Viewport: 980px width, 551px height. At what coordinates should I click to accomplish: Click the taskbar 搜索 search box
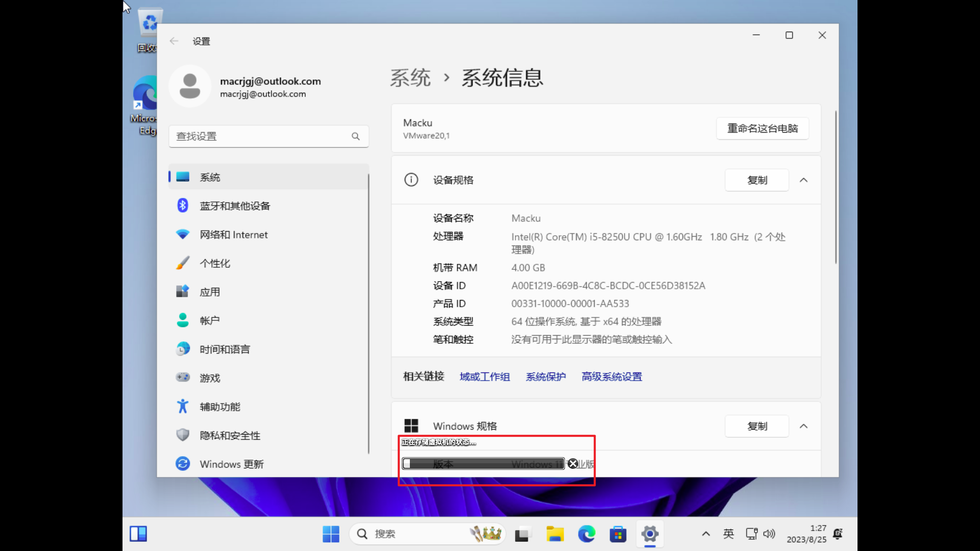point(428,534)
